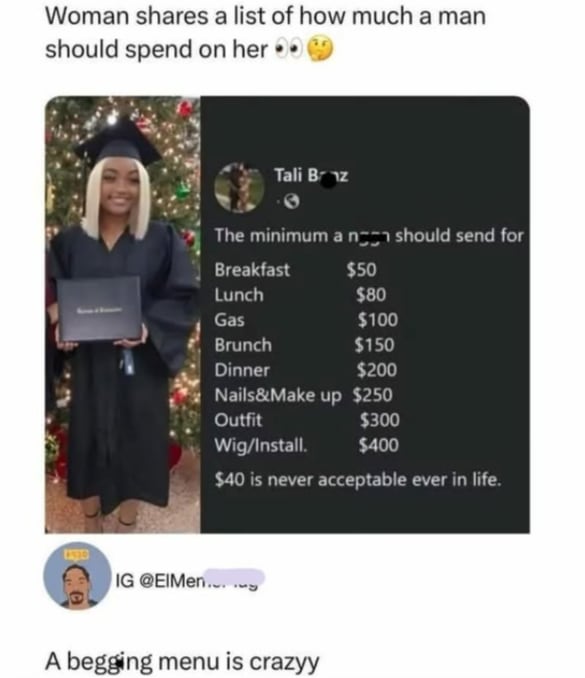585x678 pixels.
Task: Select the Breakfast $50 line
Action: [296, 270]
